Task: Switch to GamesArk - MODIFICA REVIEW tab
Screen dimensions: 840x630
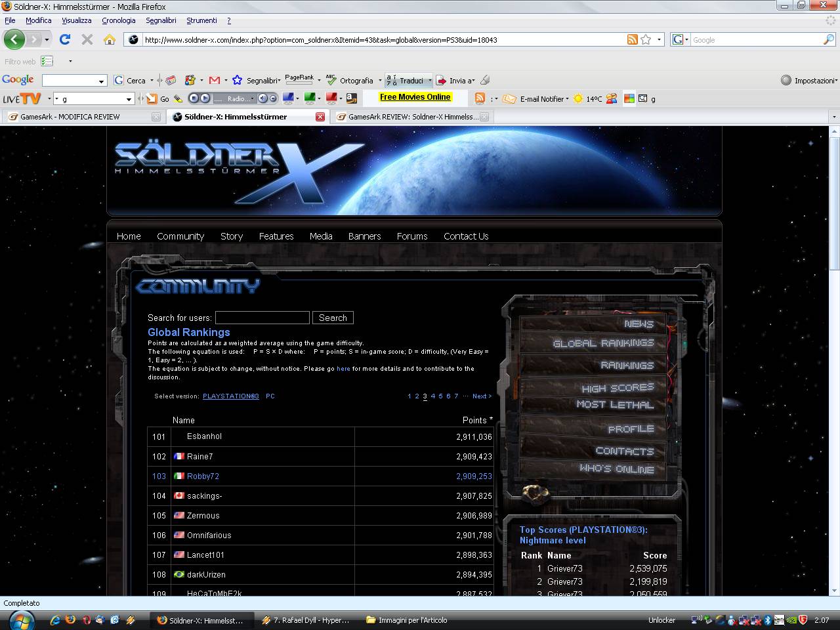Action: coord(83,117)
